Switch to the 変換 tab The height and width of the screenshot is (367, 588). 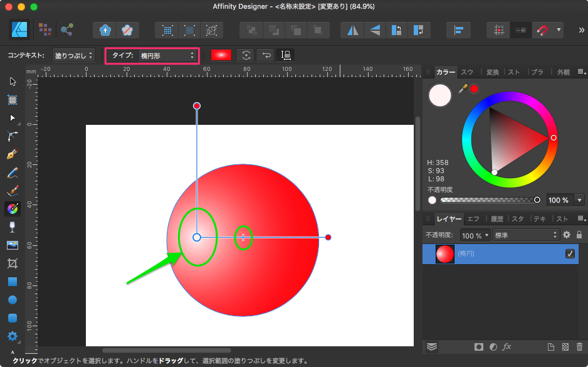click(x=493, y=72)
